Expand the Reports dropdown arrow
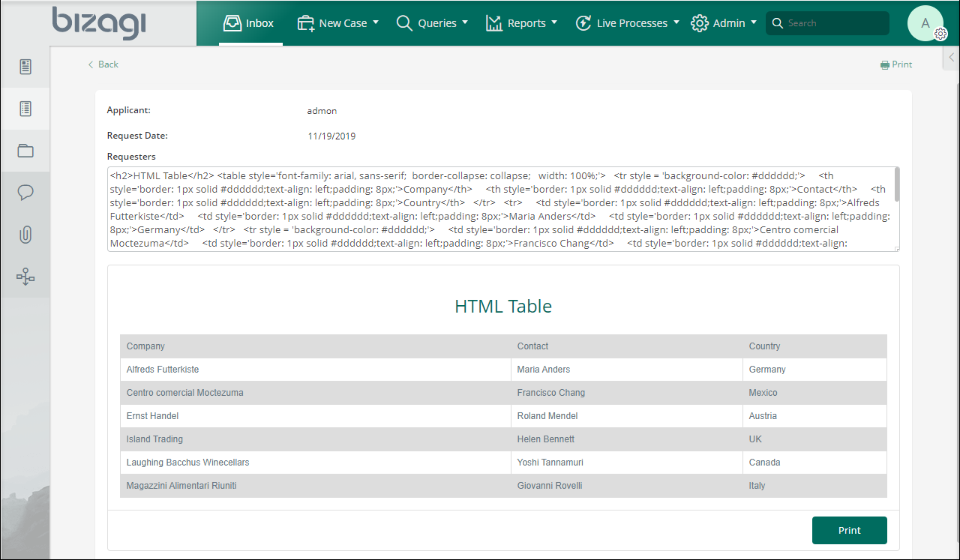 coord(554,22)
